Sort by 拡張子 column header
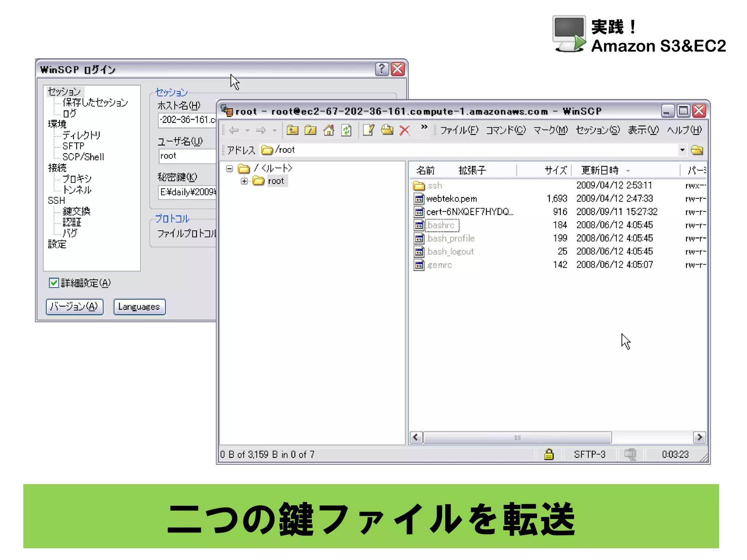This screenshot has height=560, width=747. click(x=472, y=170)
